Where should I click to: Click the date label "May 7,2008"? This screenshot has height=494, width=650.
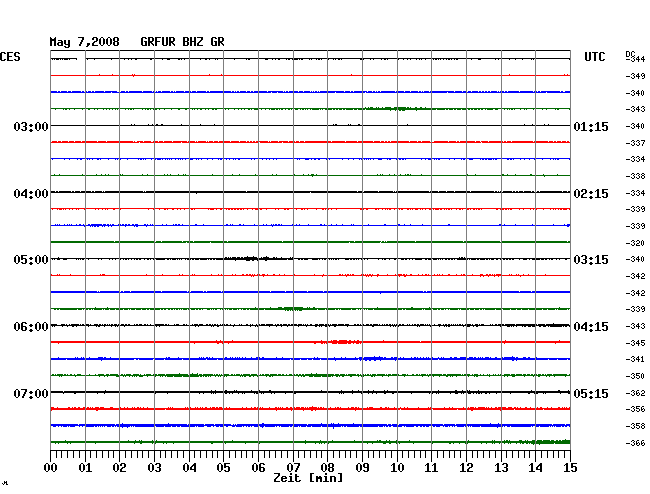click(85, 42)
